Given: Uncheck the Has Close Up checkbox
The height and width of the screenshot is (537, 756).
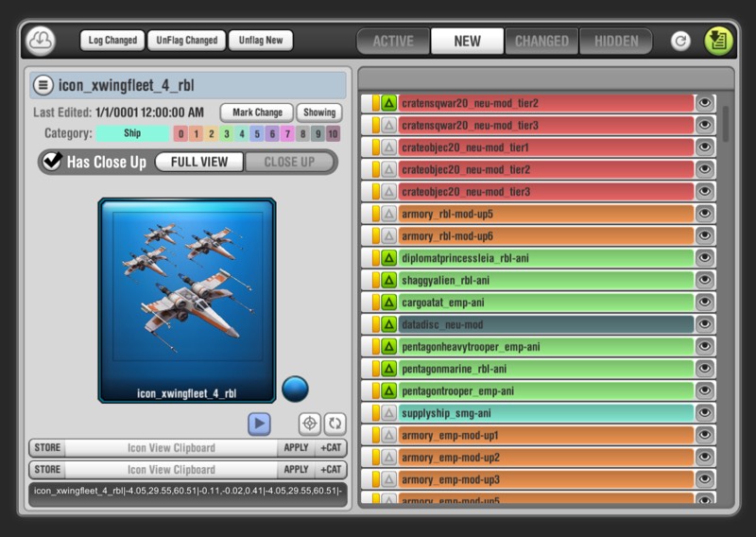Looking at the screenshot, I should tap(53, 162).
